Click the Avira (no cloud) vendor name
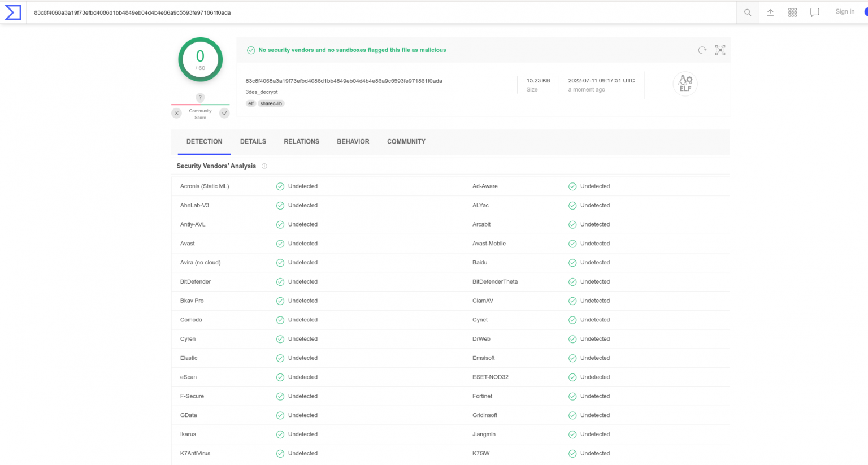868x465 pixels. [200, 263]
